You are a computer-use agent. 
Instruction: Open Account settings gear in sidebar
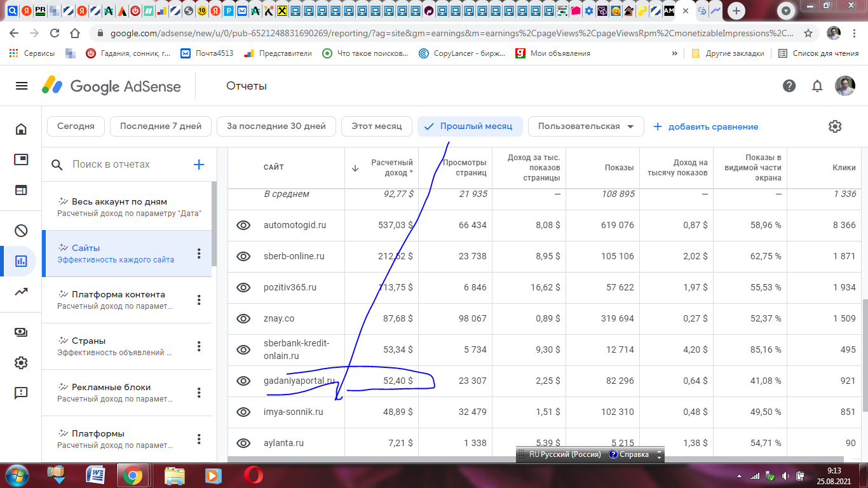(22, 363)
